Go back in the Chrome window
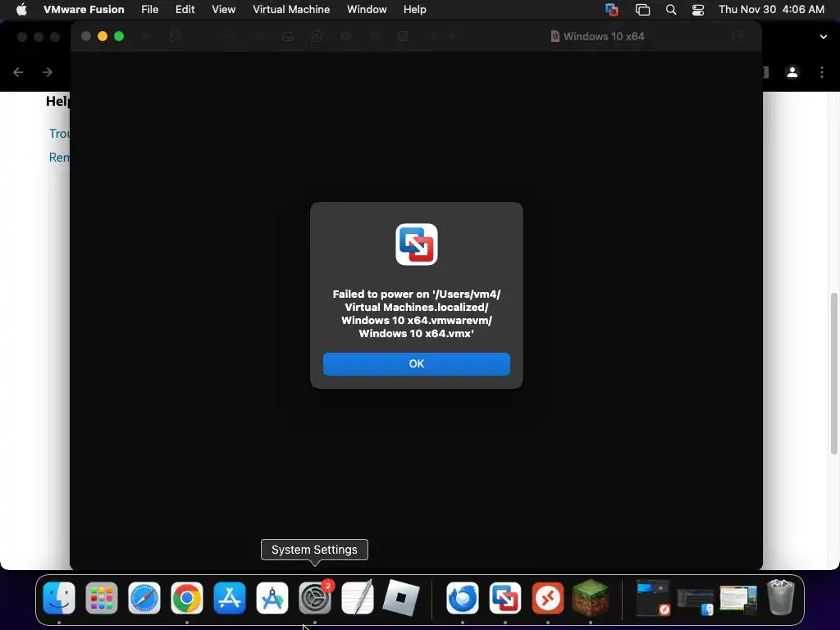Screen dimensions: 840x630 [x=18, y=72]
